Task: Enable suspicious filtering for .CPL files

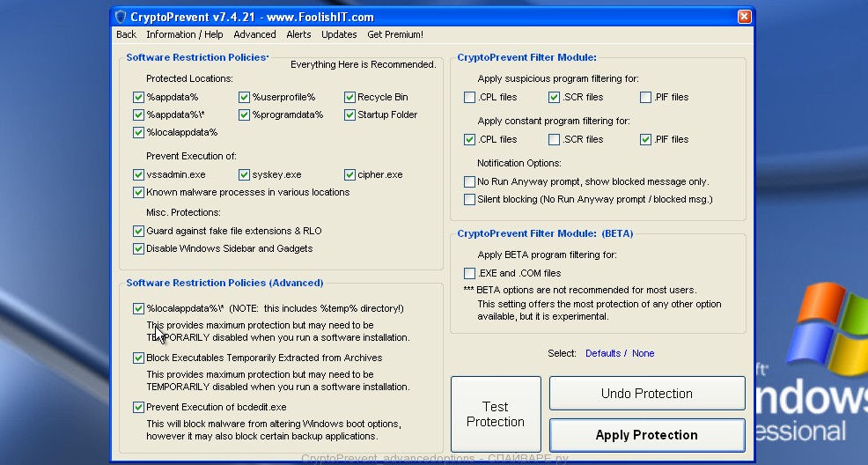Action: (469, 98)
